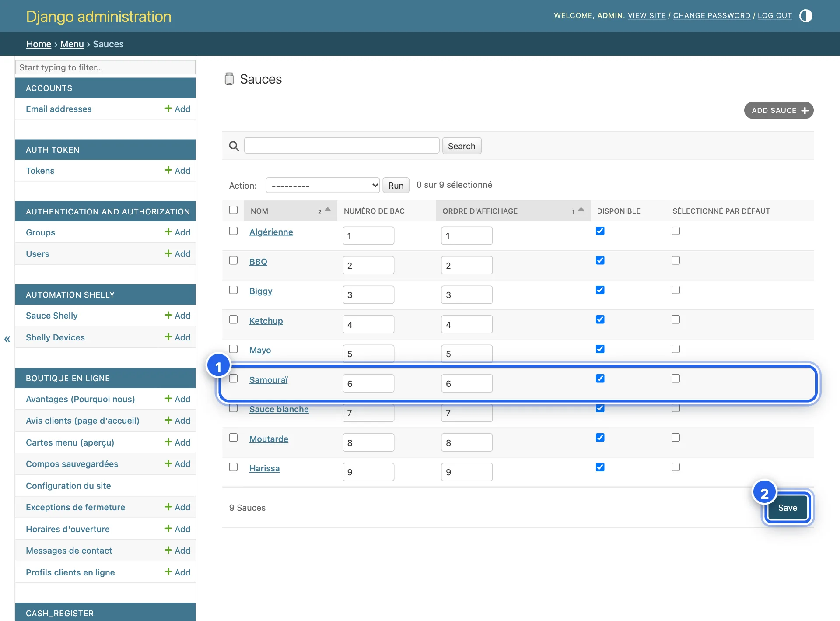This screenshot has width=840, height=621.
Task: Collapse the sidebar with the double chevron
Action: [7, 339]
